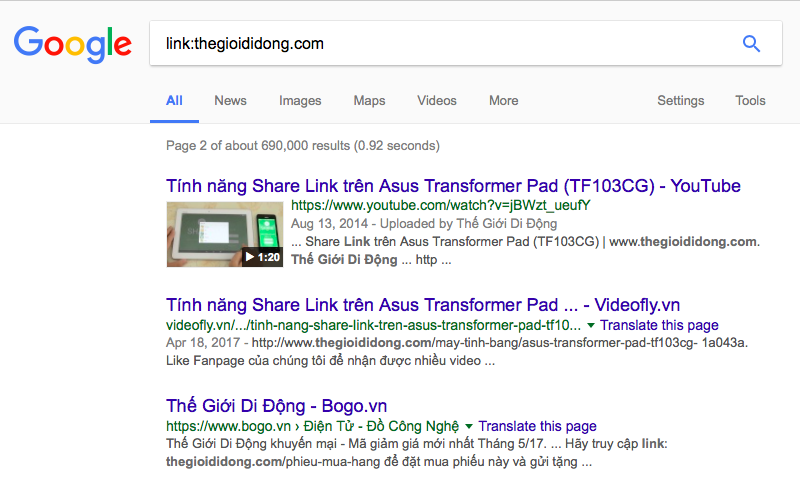Switch to the News tab

coord(230,100)
